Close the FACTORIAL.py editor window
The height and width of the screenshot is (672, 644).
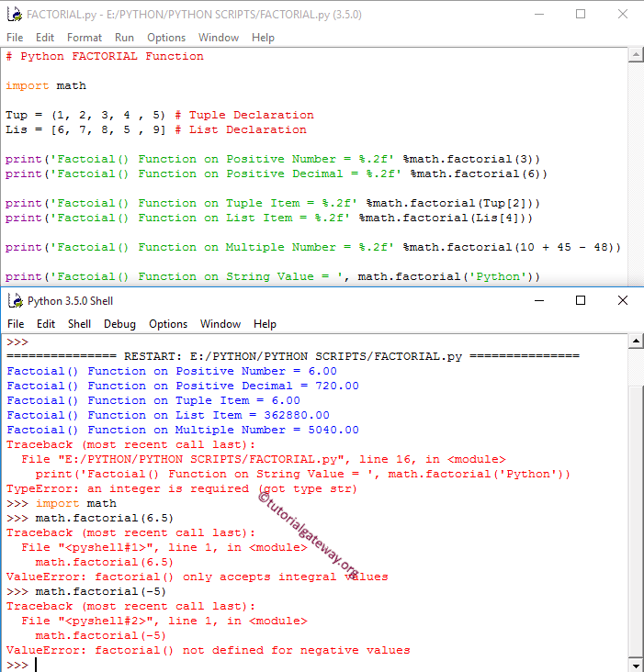click(x=623, y=14)
